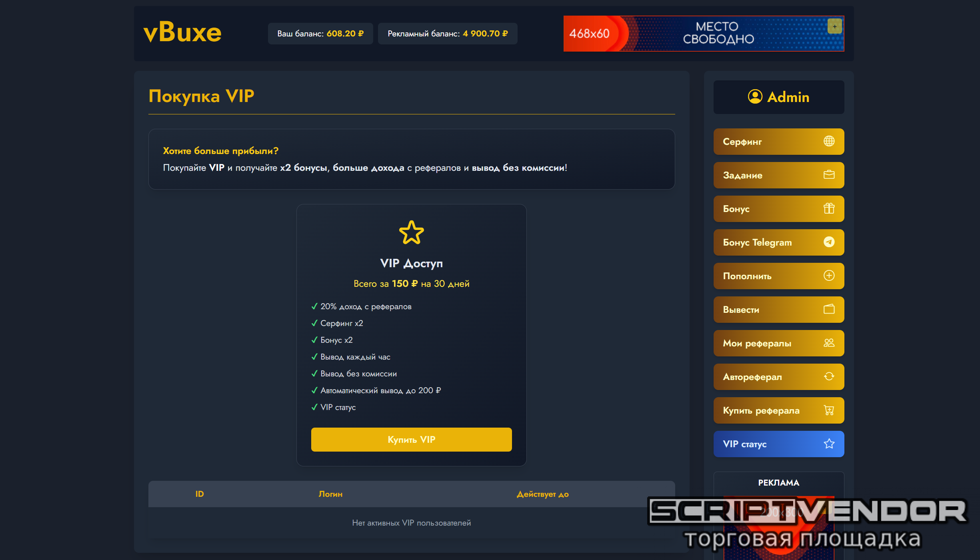Click the briefcase icon on Задание
The width and height of the screenshot is (980, 560).
(x=829, y=175)
